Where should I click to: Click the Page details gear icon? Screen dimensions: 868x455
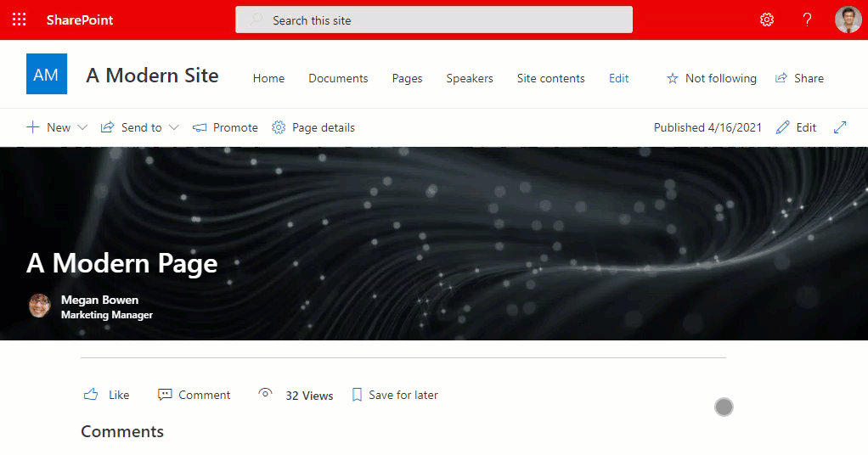coord(279,128)
